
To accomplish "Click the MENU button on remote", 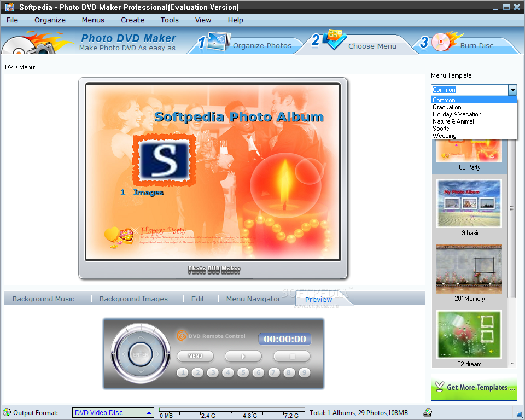I will [x=195, y=356].
